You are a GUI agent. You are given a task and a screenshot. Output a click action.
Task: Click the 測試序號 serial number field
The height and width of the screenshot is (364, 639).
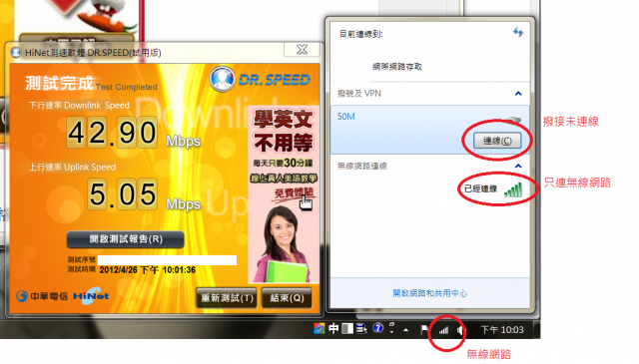tap(167, 260)
